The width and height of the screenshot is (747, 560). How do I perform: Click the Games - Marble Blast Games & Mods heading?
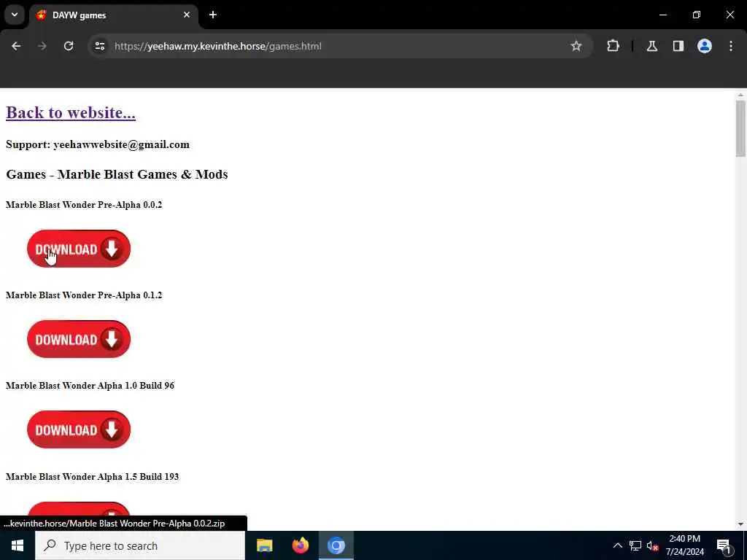tap(117, 174)
